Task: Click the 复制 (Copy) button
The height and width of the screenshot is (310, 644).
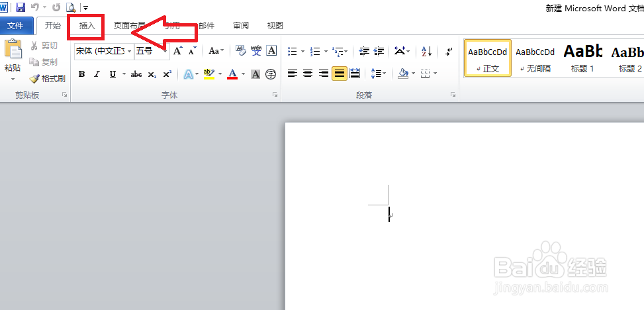Action: (44, 62)
